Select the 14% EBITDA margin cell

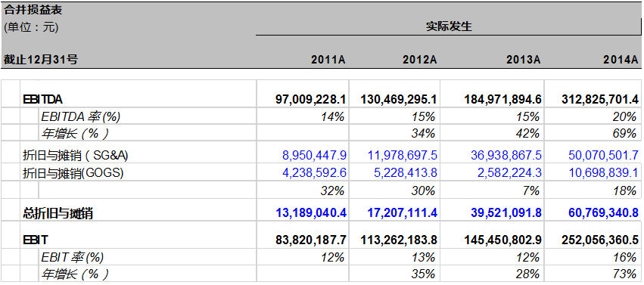pos(333,117)
